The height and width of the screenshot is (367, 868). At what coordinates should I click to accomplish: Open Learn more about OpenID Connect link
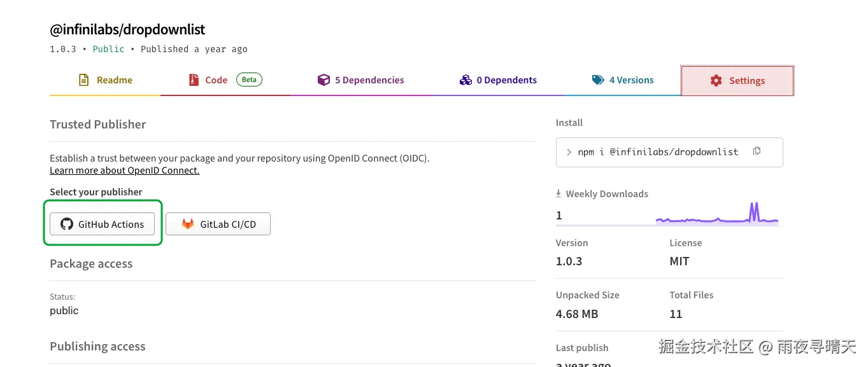pos(125,170)
